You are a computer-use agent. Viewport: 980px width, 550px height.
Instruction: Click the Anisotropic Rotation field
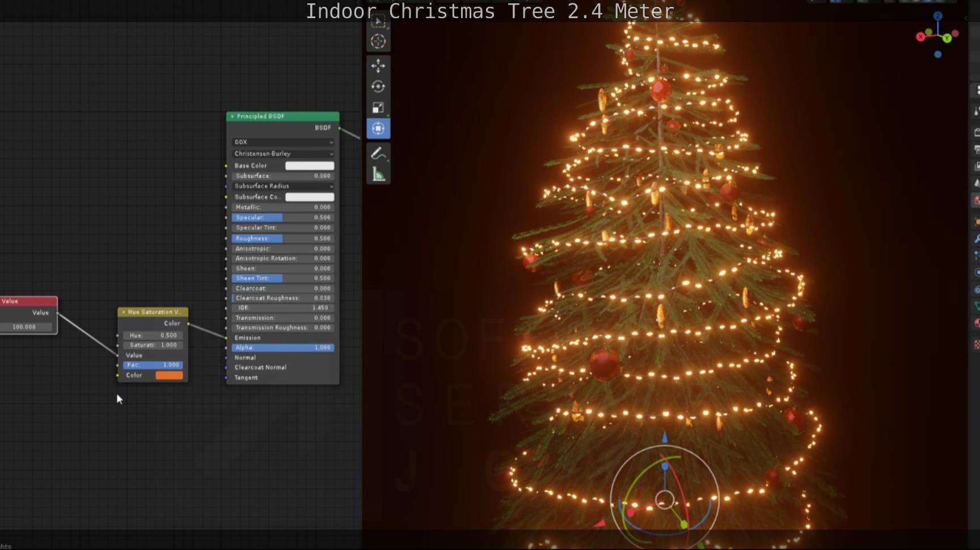pos(283,259)
